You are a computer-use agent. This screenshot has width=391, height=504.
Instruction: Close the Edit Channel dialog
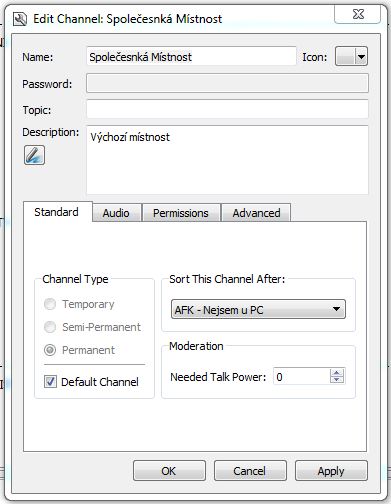tap(358, 15)
